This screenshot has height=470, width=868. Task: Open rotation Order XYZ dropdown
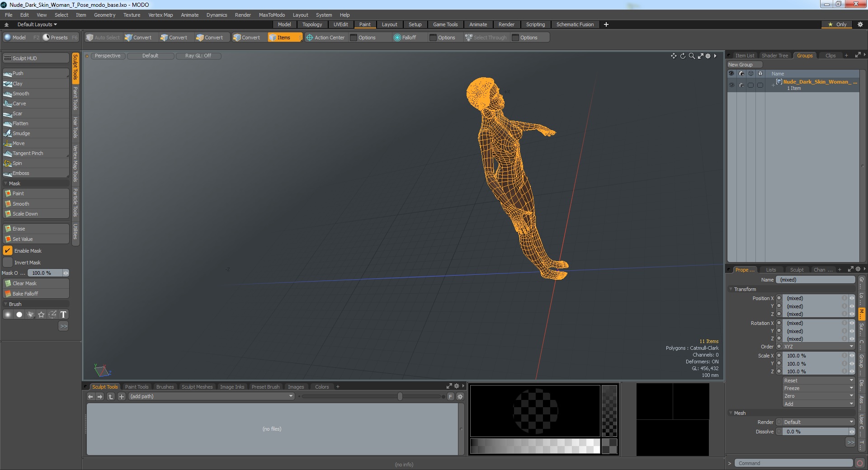819,347
